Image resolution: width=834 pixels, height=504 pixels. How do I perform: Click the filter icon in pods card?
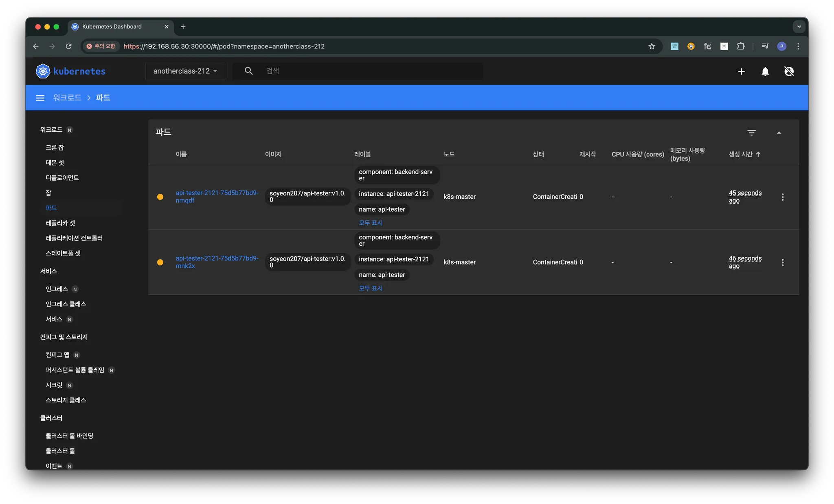click(751, 132)
